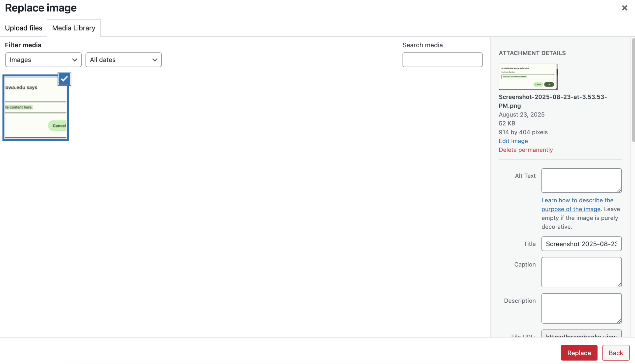Click the File URL field
Image resolution: width=635 pixels, height=364 pixels.
click(x=581, y=334)
